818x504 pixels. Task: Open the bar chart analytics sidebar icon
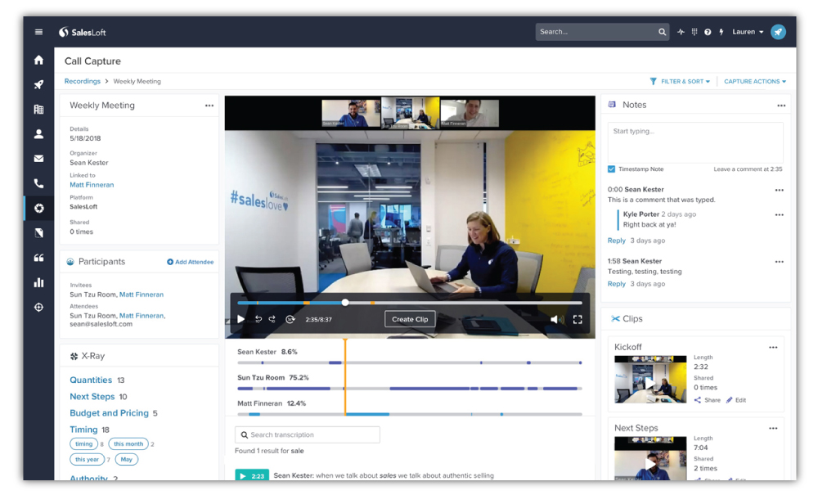click(x=38, y=282)
